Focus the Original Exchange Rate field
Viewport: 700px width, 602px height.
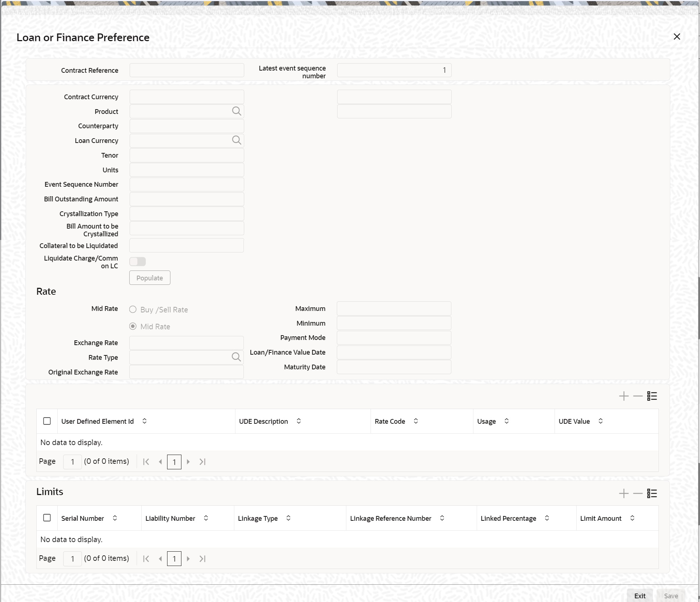[187, 372]
